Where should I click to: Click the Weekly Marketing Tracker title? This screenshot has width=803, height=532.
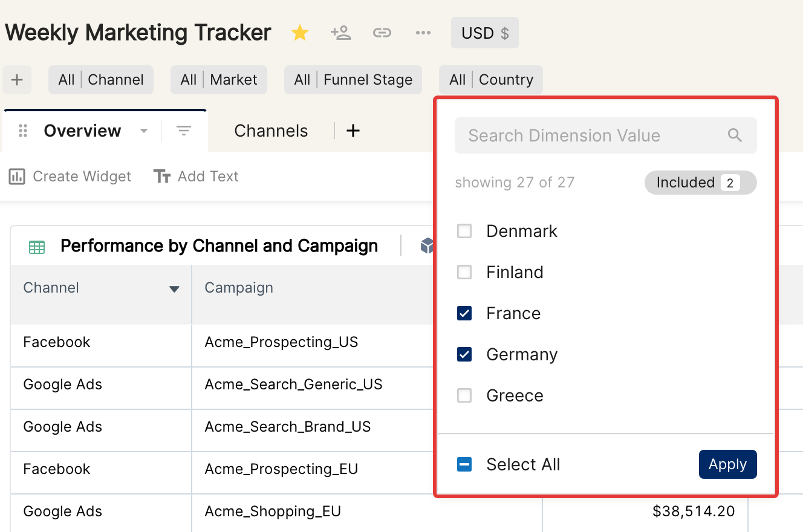(x=138, y=33)
